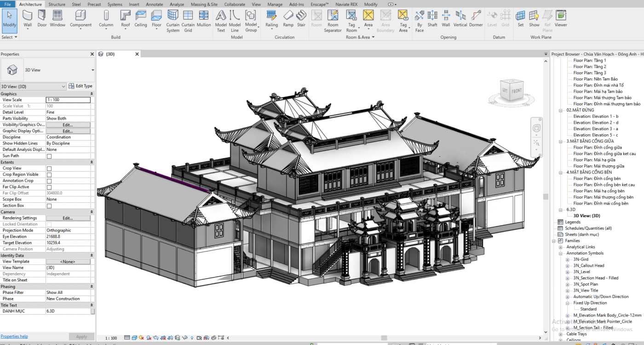Enable the Sun Path checkbox
This screenshot has height=345, width=644.
click(x=49, y=156)
